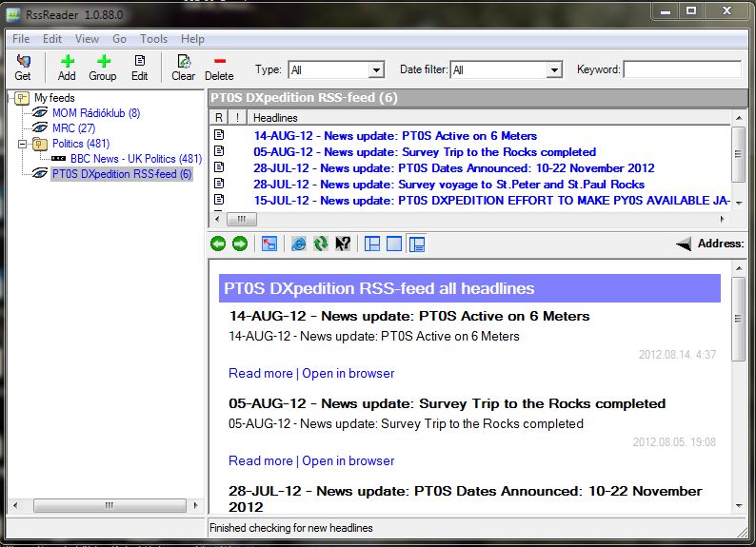756x547 pixels.
Task: Click the Politics group folder icon
Action: click(x=40, y=144)
